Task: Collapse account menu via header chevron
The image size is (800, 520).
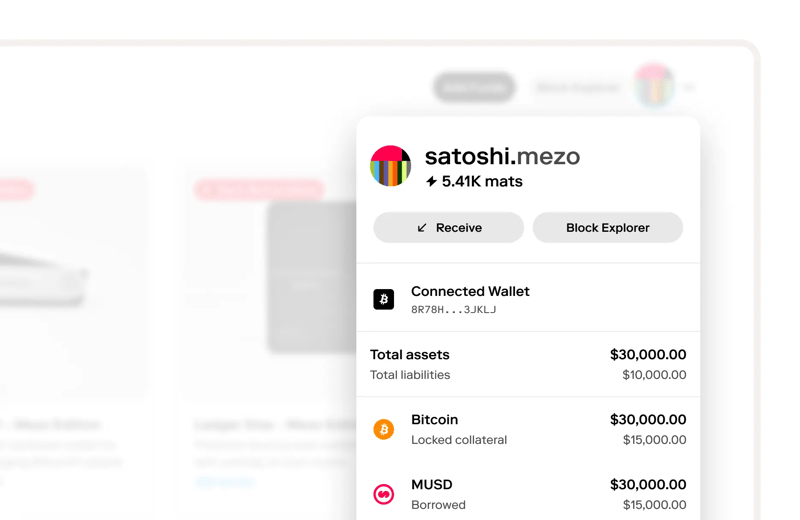Action: pyautogui.click(x=689, y=88)
